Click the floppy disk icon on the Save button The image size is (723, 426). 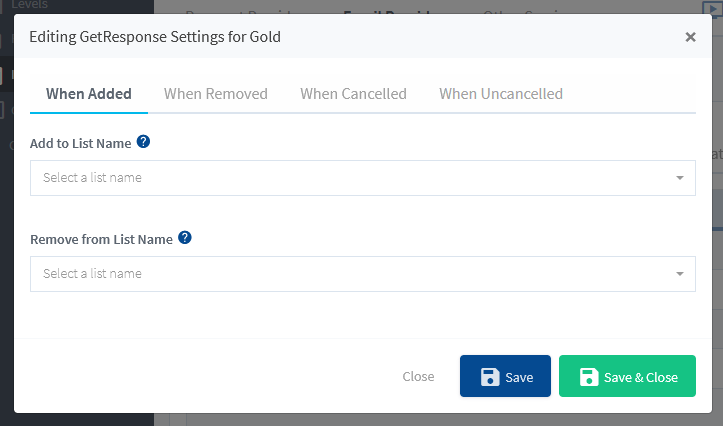(x=490, y=377)
